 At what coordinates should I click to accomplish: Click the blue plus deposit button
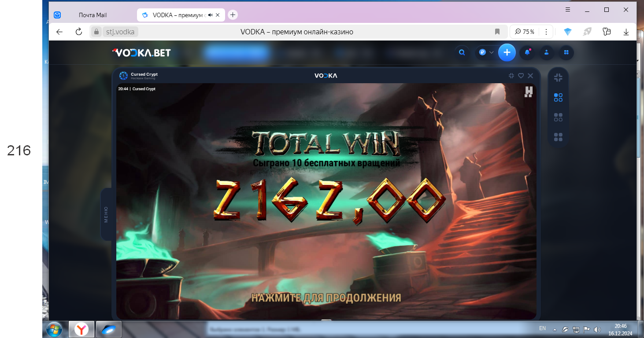[507, 52]
